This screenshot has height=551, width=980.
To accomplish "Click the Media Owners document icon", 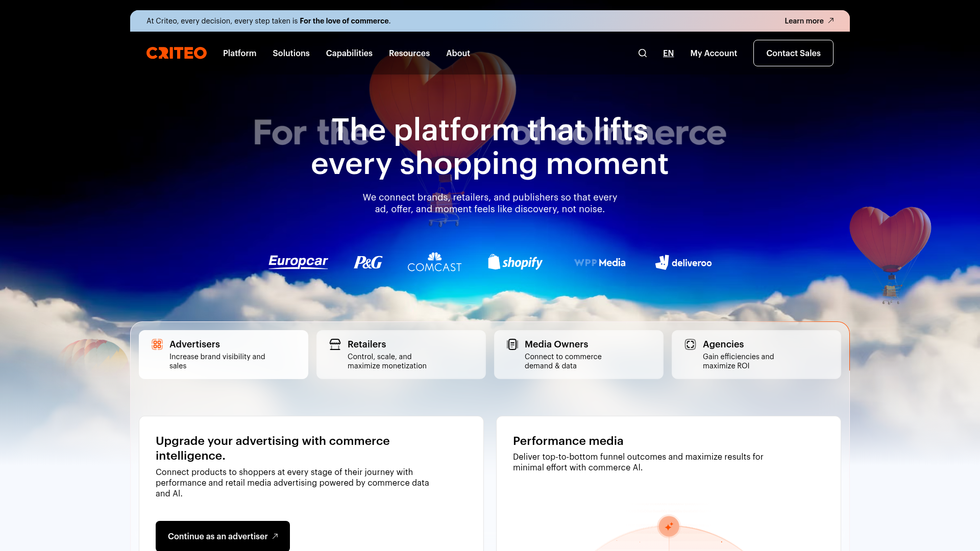I will click(512, 344).
